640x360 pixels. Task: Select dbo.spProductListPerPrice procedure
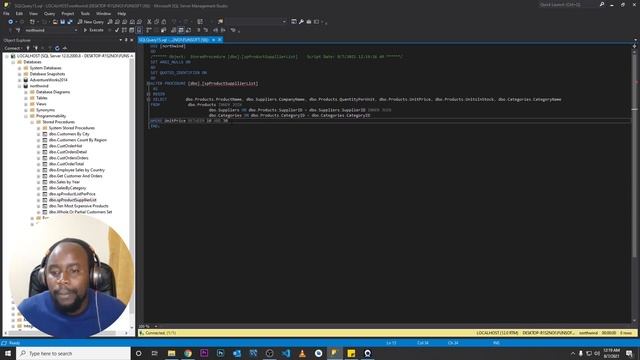72,194
